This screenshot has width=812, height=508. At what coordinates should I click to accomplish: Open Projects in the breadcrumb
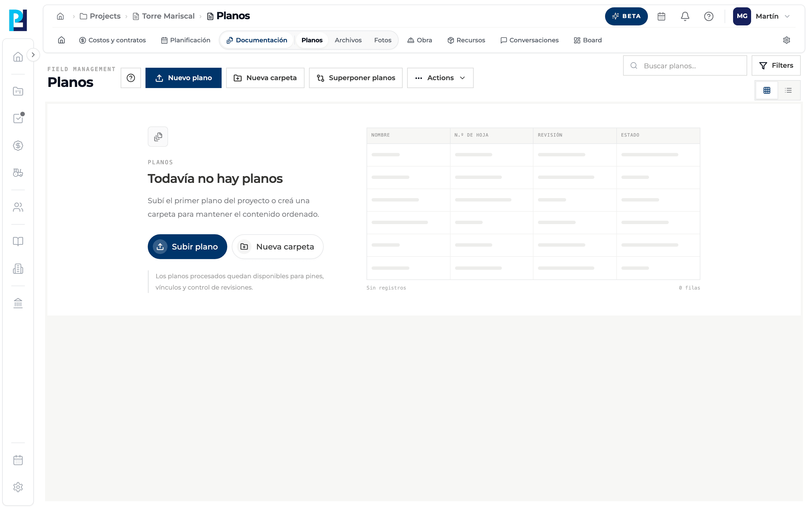[x=100, y=16]
